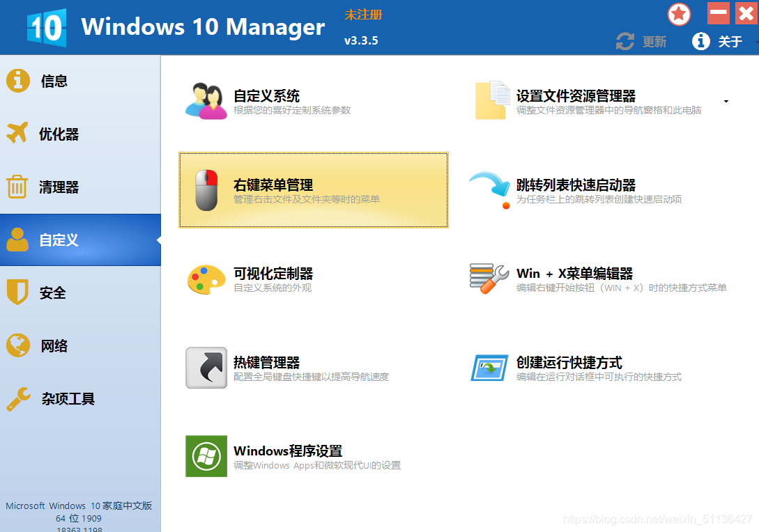Click description 为任务栏上的跳转列表创建快速启动项
759x532 pixels.
[x=599, y=199]
